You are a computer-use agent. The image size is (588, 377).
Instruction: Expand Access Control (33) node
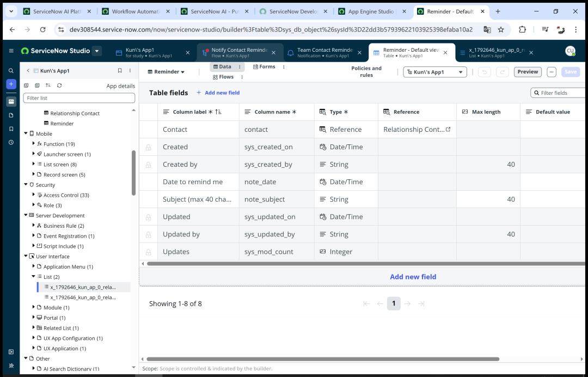pyautogui.click(x=33, y=194)
